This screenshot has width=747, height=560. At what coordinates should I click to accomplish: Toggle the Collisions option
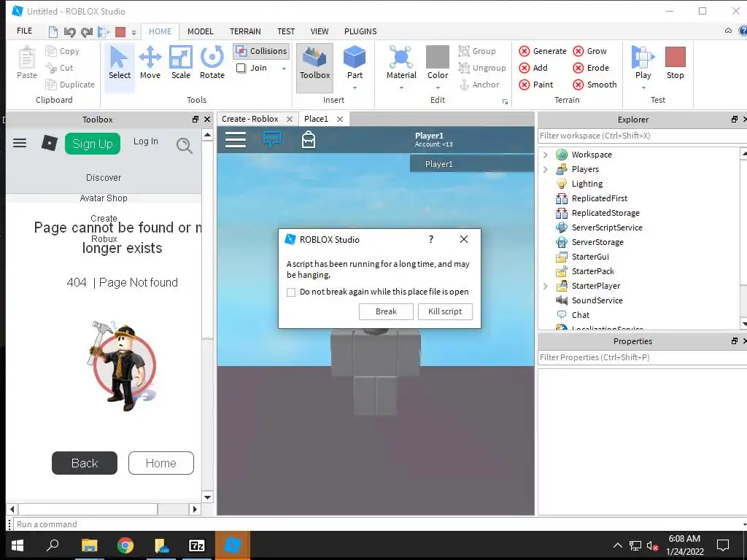261,51
